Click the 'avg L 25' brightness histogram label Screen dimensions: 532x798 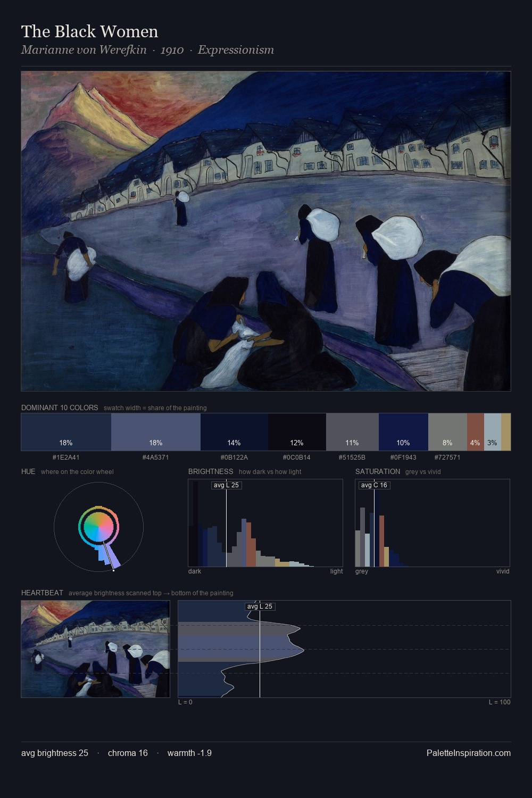pos(226,485)
